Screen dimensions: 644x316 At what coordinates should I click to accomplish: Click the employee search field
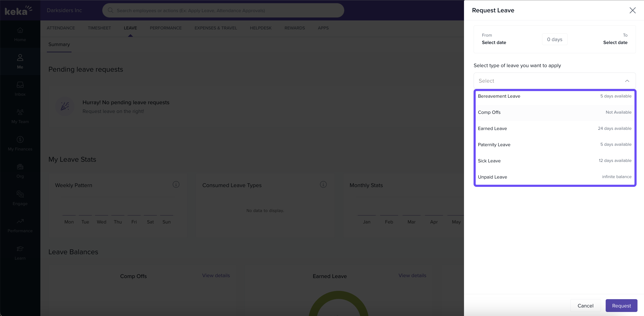point(223,11)
